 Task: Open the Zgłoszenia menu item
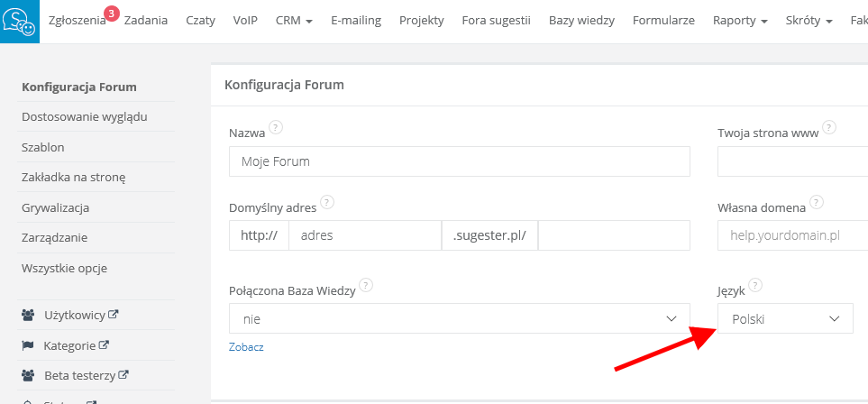point(78,20)
